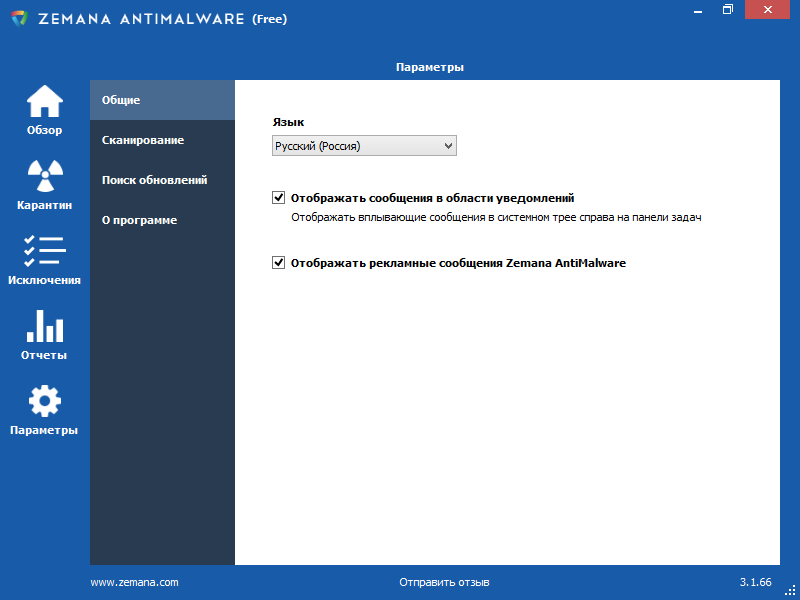Open the Исключения checklist icon
Viewport: 800px width, 600px height.
click(44, 251)
